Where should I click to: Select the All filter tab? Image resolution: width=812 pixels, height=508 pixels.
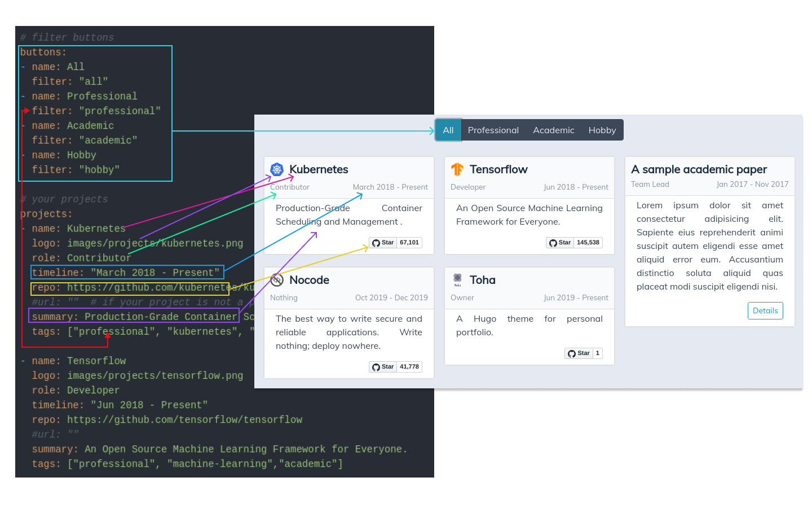pyautogui.click(x=448, y=130)
